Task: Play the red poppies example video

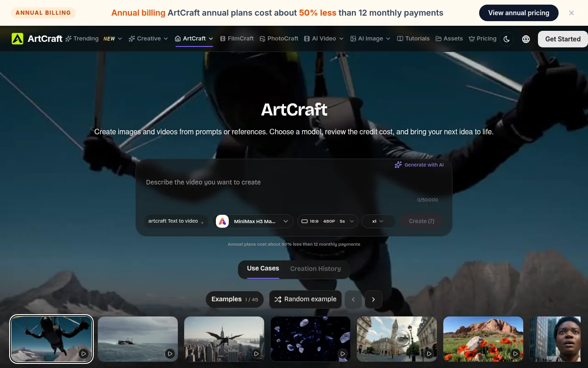Action: (x=515, y=353)
